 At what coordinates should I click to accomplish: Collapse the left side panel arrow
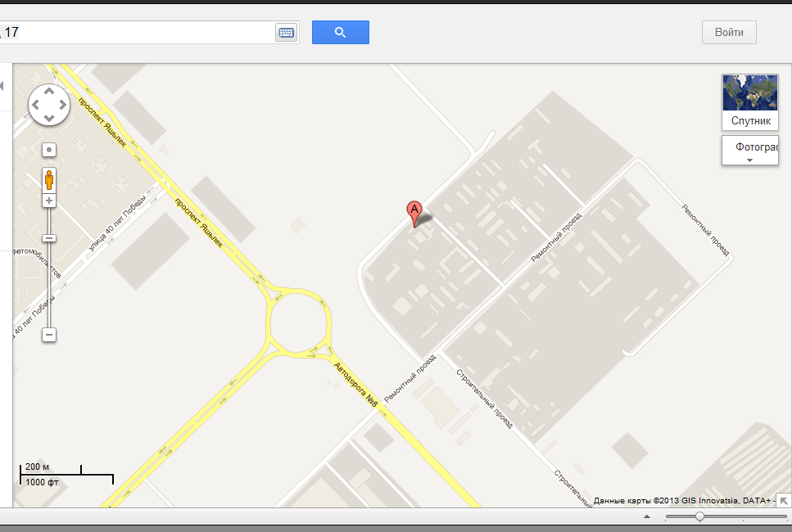[2, 86]
